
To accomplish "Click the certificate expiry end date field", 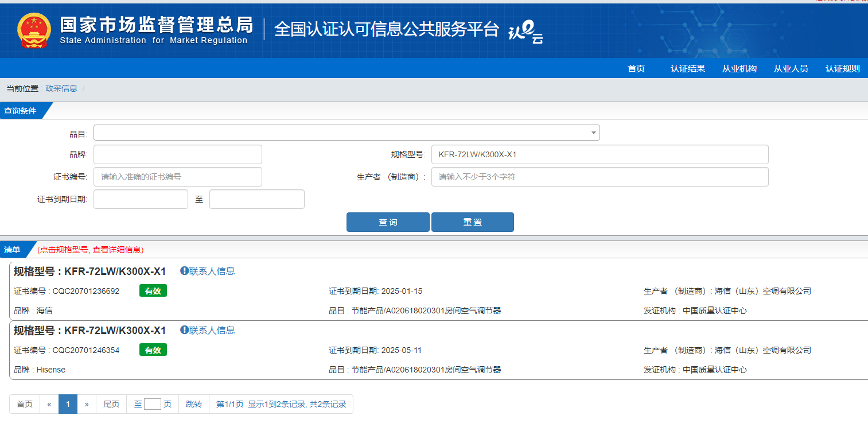I will click(x=257, y=199).
